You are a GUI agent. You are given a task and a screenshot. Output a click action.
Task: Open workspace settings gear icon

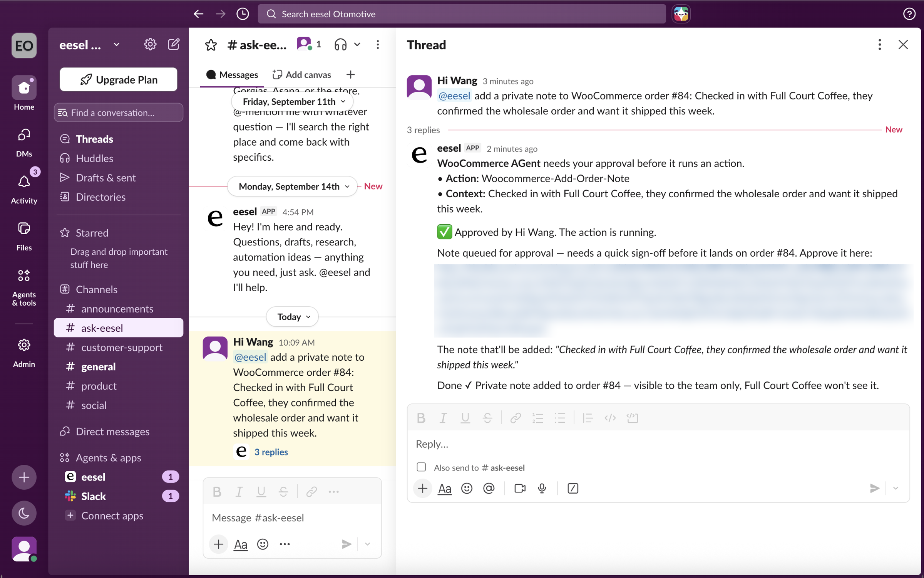(150, 44)
